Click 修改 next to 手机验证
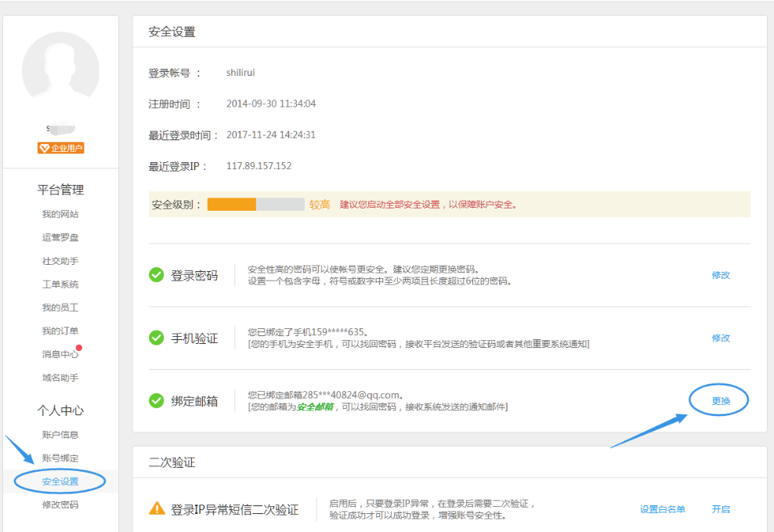The height and width of the screenshot is (532, 774). pyautogui.click(x=720, y=338)
